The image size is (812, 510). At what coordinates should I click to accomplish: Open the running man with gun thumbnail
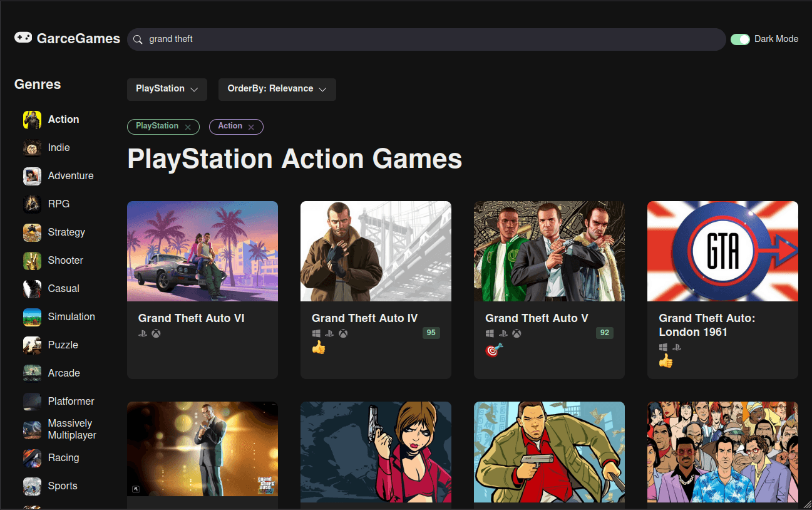[549, 452]
